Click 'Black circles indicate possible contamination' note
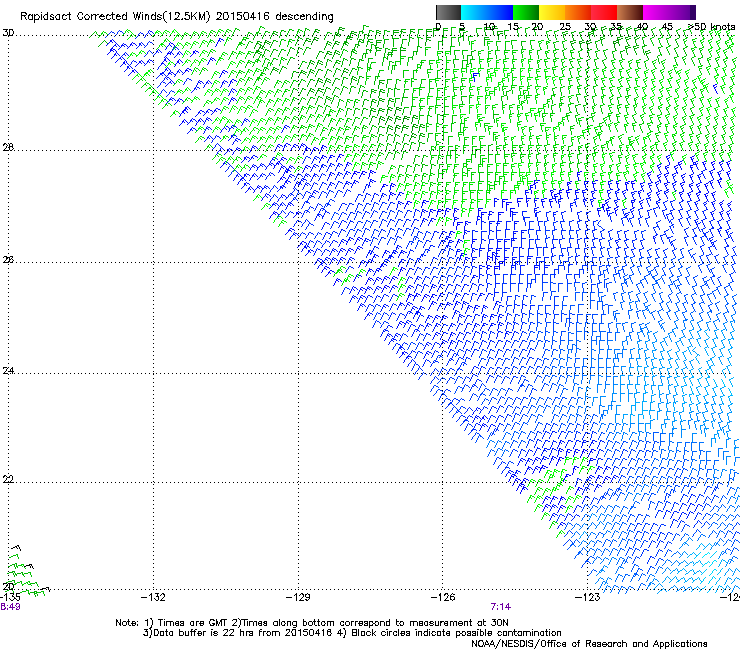 pyautogui.click(x=456, y=633)
